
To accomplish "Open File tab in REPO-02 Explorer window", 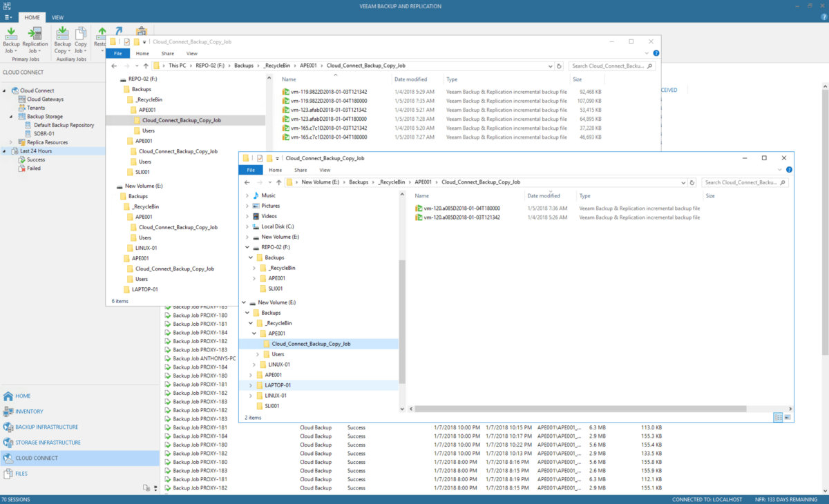I will click(x=118, y=53).
